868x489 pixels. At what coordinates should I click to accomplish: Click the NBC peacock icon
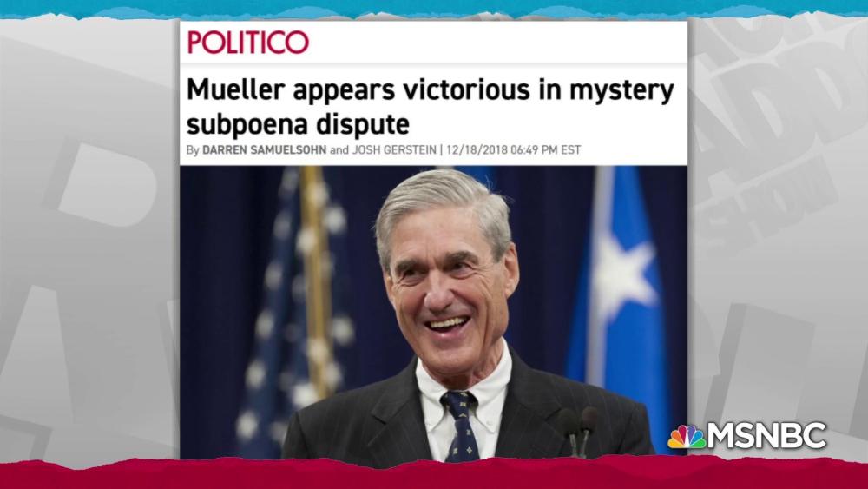[687, 436]
